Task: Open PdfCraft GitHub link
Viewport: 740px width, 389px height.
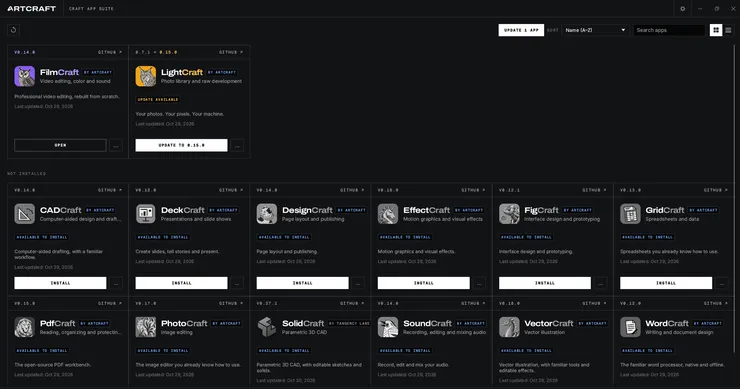Action: coord(109,304)
